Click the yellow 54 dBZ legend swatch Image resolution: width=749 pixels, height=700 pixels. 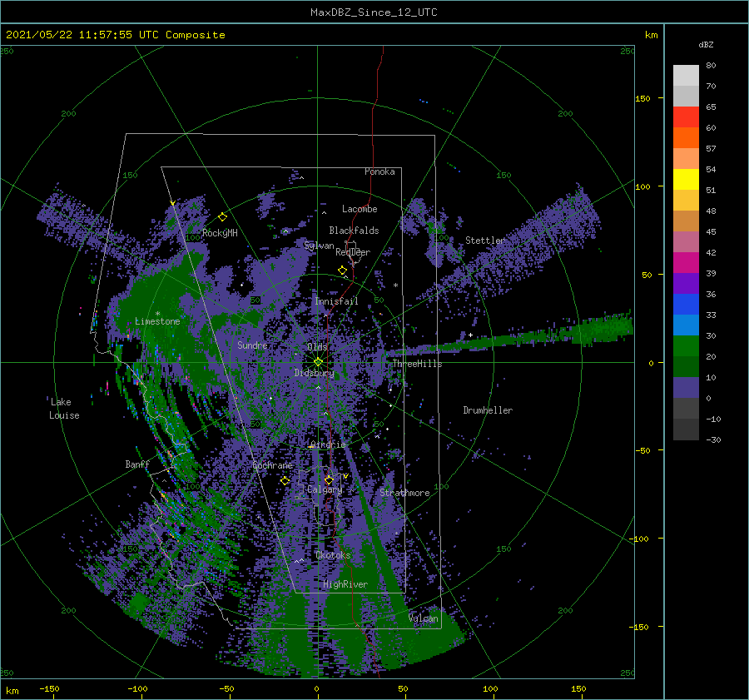(x=686, y=180)
